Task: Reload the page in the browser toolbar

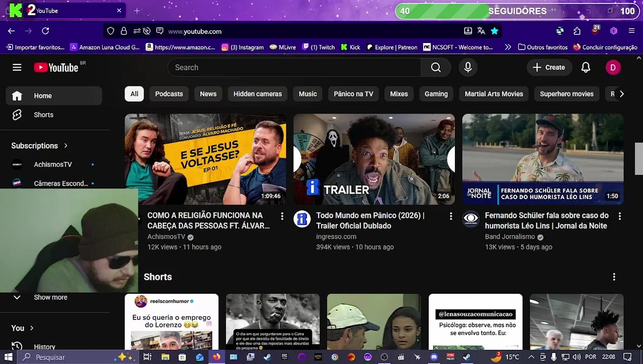Action: pos(45,31)
